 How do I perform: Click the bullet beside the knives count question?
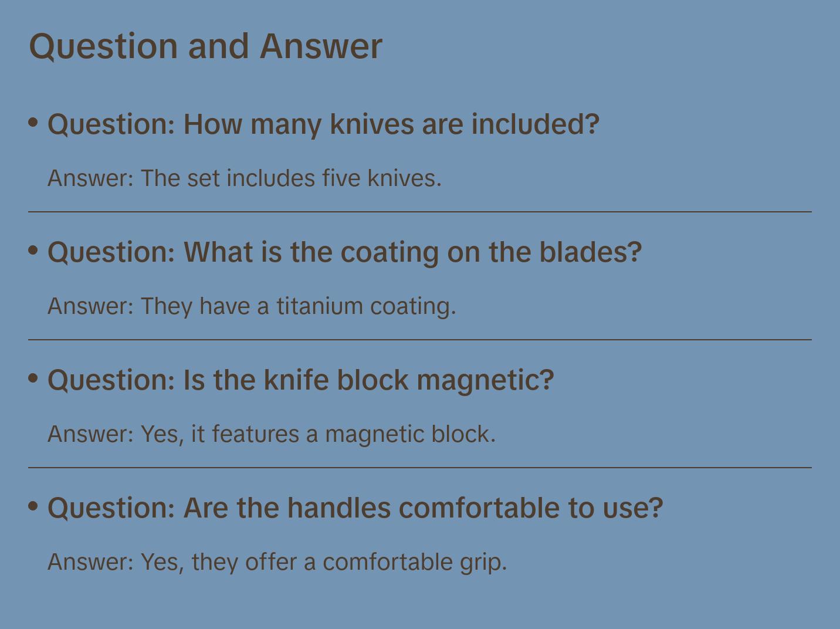(33, 123)
